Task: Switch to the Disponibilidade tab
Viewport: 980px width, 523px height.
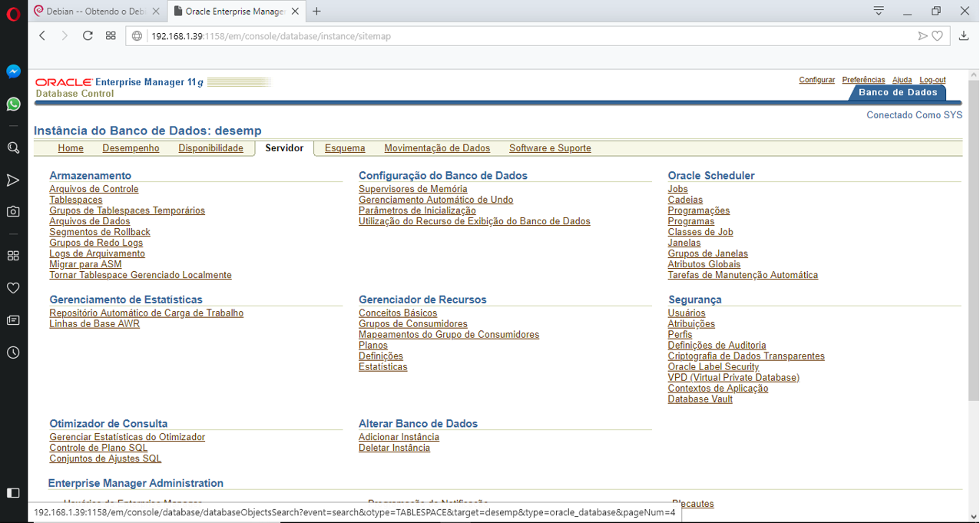Action: coord(210,148)
